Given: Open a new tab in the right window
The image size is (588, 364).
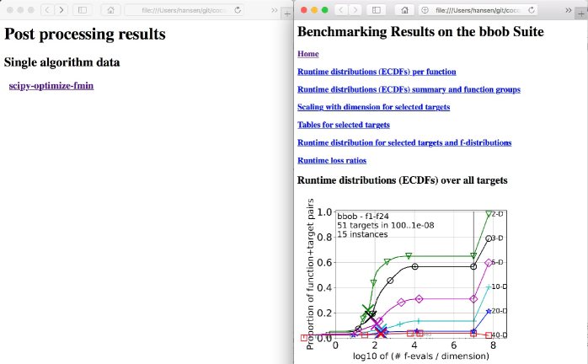Looking at the screenshot, I should (580, 9).
